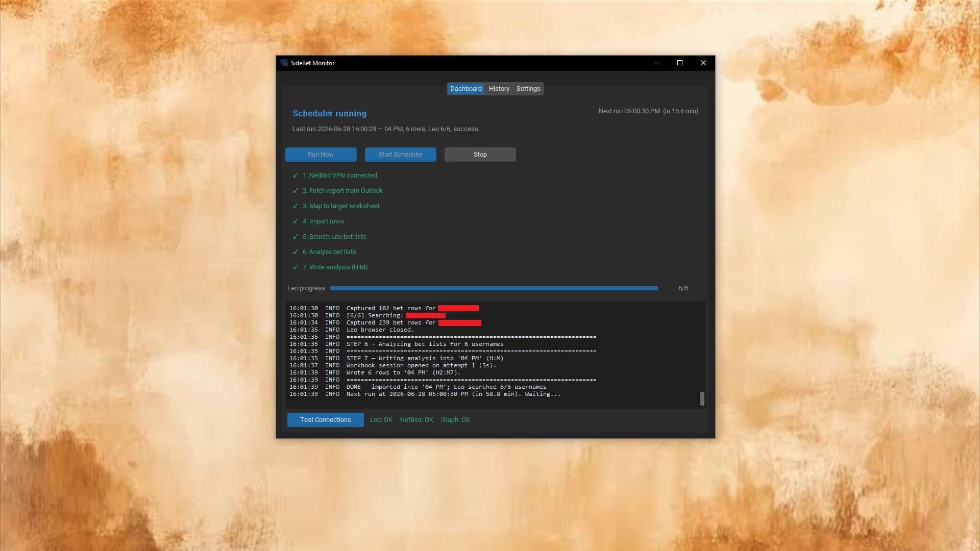Switch to the Dashboard tab

coord(465,89)
